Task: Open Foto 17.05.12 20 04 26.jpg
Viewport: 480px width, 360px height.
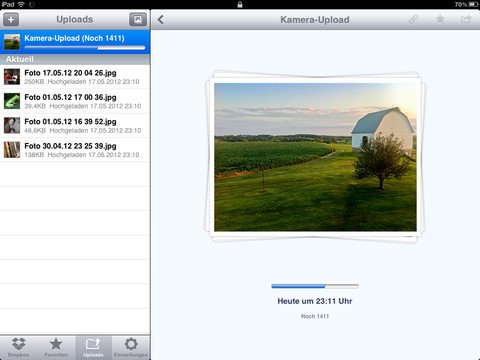Action: (x=75, y=77)
